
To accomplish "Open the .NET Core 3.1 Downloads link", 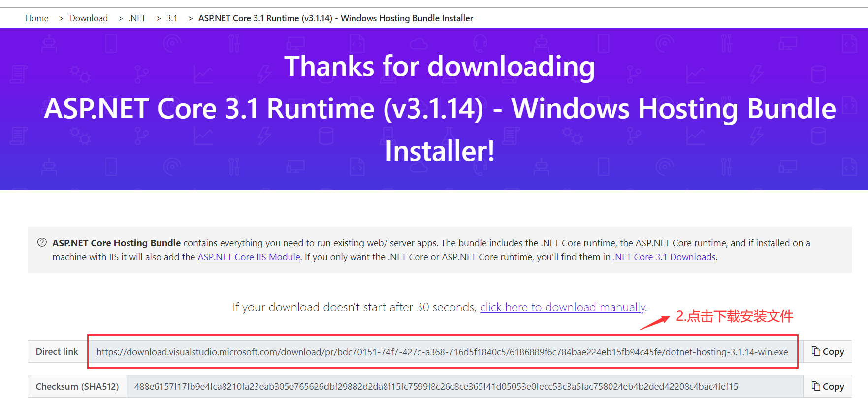I will coord(664,257).
